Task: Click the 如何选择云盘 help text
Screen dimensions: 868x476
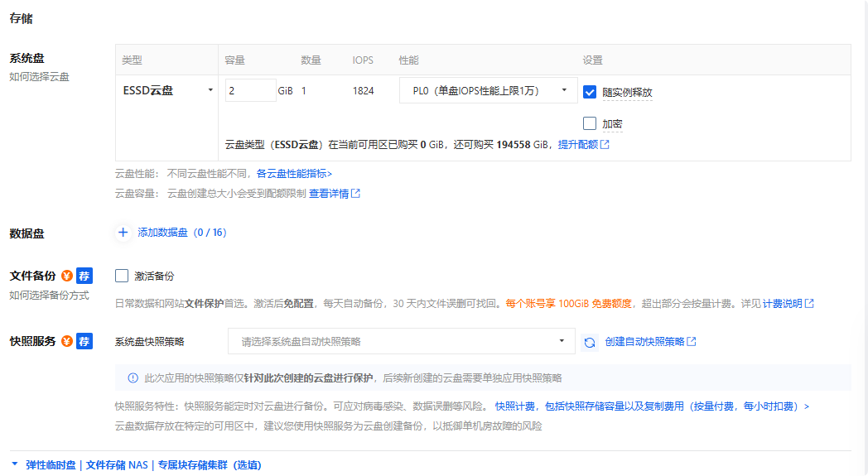Action: tap(39, 77)
